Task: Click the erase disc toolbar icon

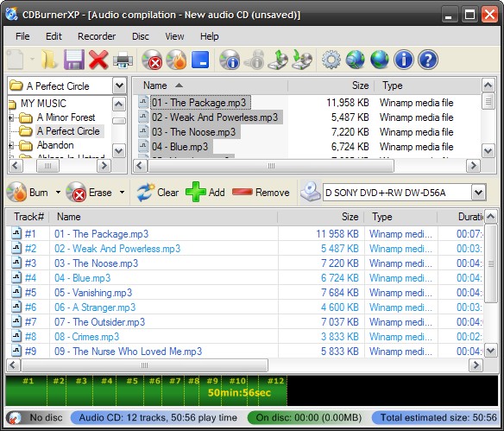Action: pyautogui.click(x=152, y=60)
